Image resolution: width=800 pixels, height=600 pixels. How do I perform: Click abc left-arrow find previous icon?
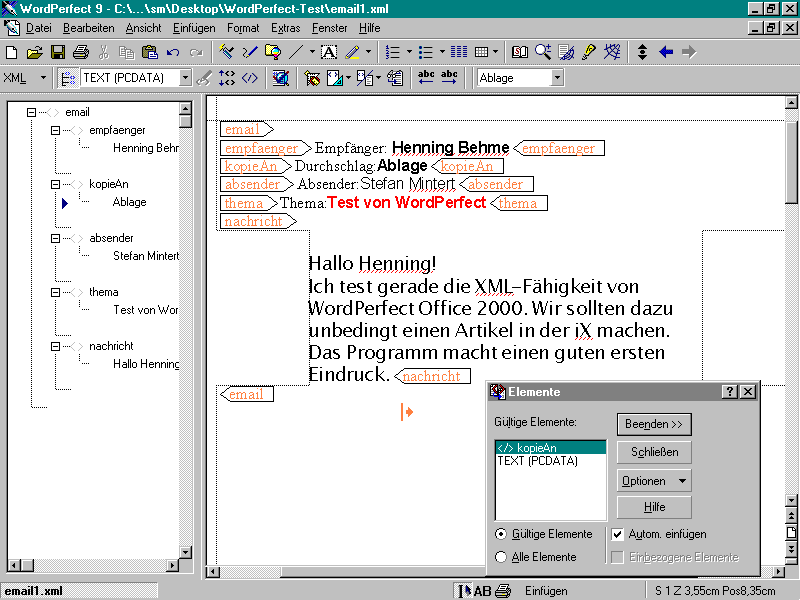[x=426, y=78]
